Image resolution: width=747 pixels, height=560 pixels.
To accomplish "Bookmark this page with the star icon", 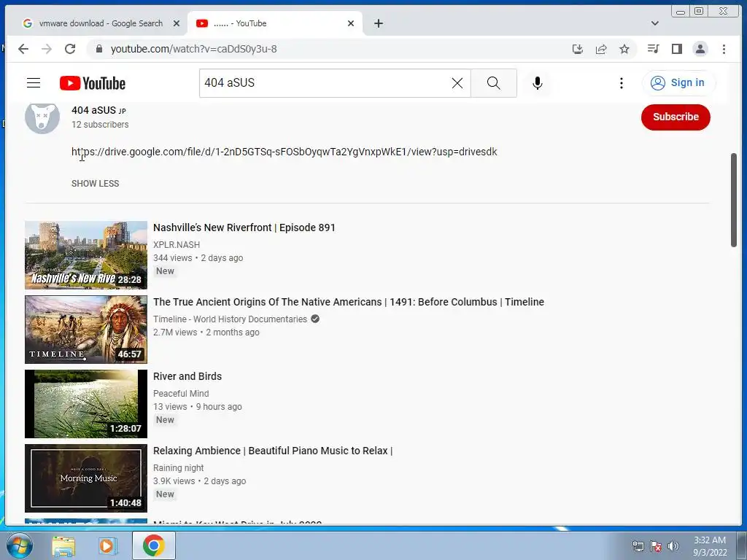I will (x=624, y=49).
